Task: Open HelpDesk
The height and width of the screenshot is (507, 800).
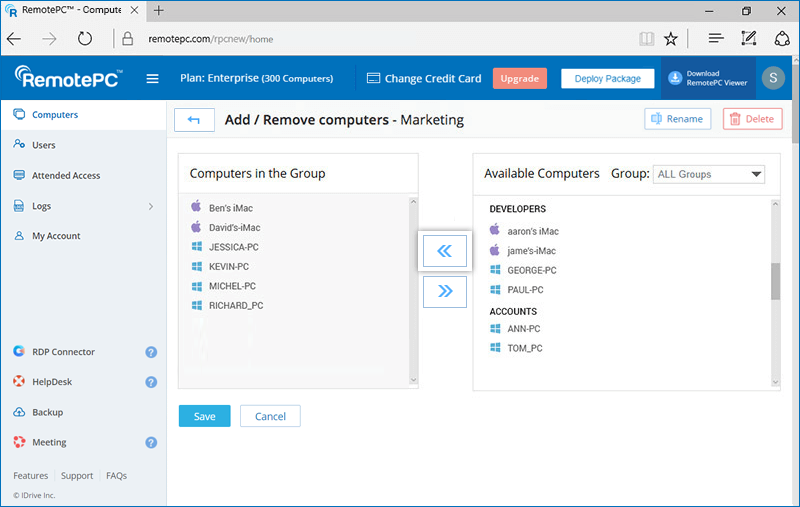Action: click(52, 382)
